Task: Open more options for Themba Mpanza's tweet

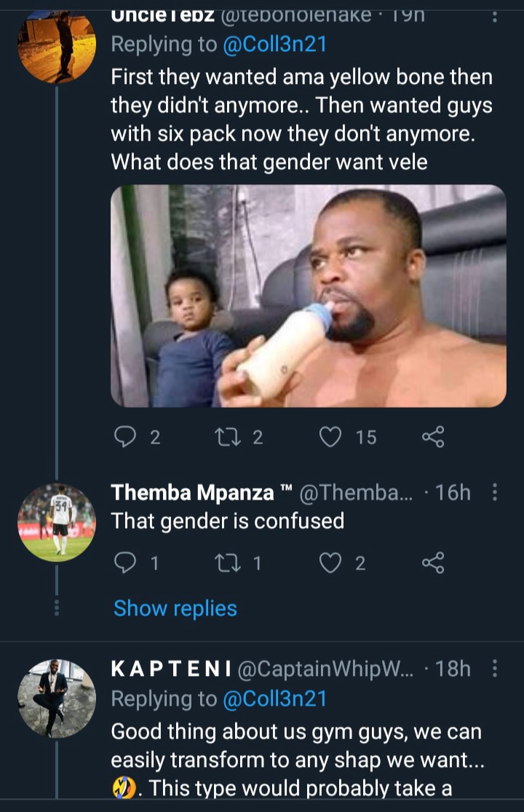Action: pyautogui.click(x=494, y=492)
